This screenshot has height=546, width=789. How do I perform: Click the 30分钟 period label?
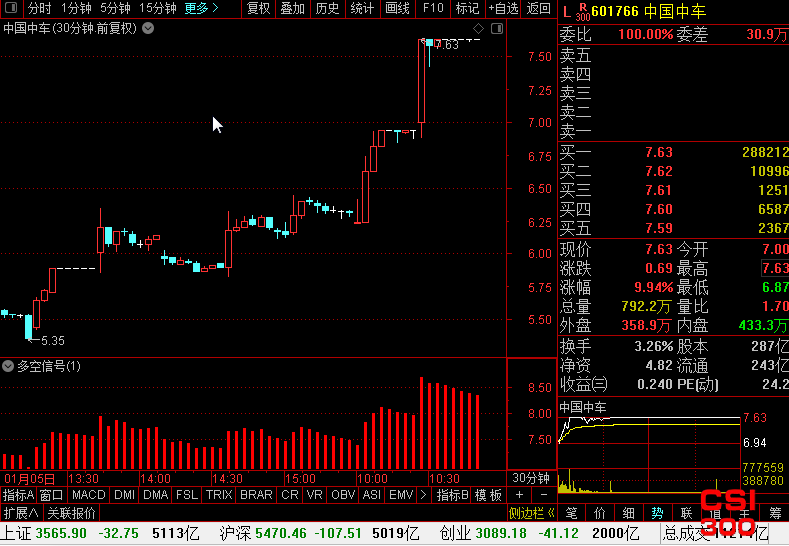coord(531,478)
